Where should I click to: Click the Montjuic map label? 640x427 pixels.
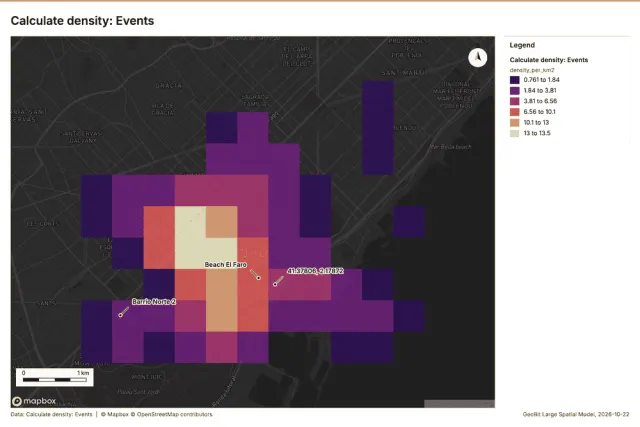pyautogui.click(x=146, y=377)
